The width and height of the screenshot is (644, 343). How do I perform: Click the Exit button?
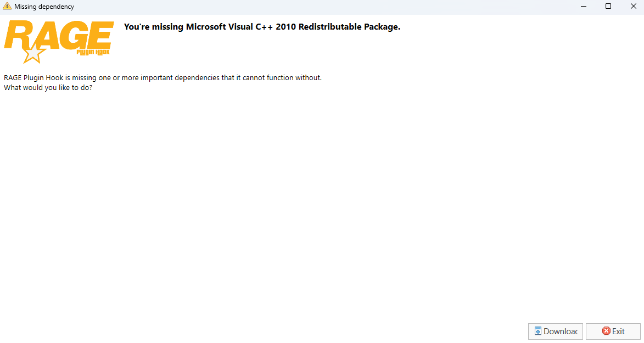tap(613, 331)
